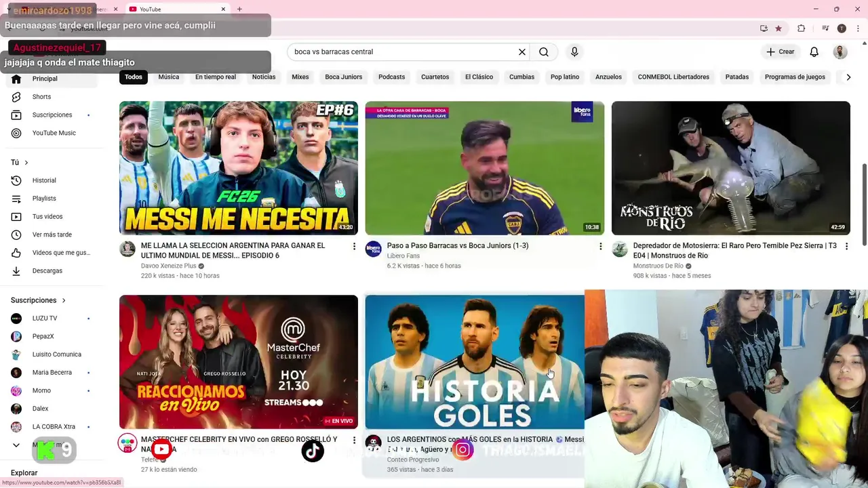Select the Anzuelos filter chip
Screen dimensions: 868x488
[x=608, y=77]
